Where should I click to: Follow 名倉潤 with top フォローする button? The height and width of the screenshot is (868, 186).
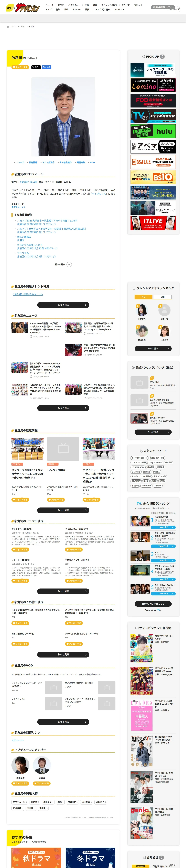(x=20, y=67)
